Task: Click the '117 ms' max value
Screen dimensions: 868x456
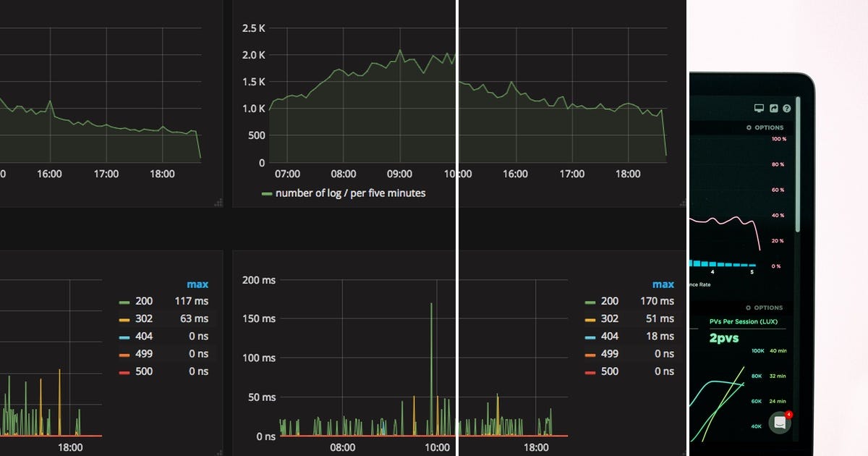Action: pyautogui.click(x=192, y=301)
